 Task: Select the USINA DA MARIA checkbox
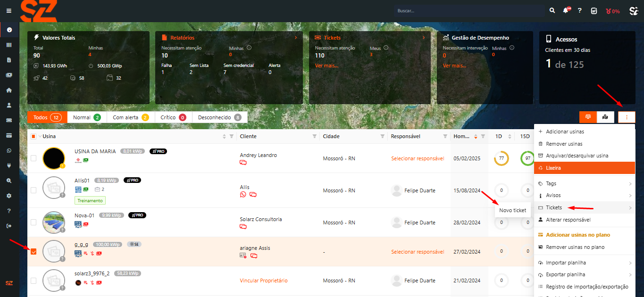(x=33, y=158)
